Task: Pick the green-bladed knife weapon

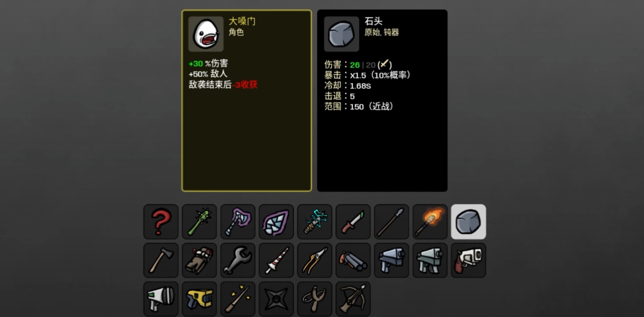Action: coord(353,221)
